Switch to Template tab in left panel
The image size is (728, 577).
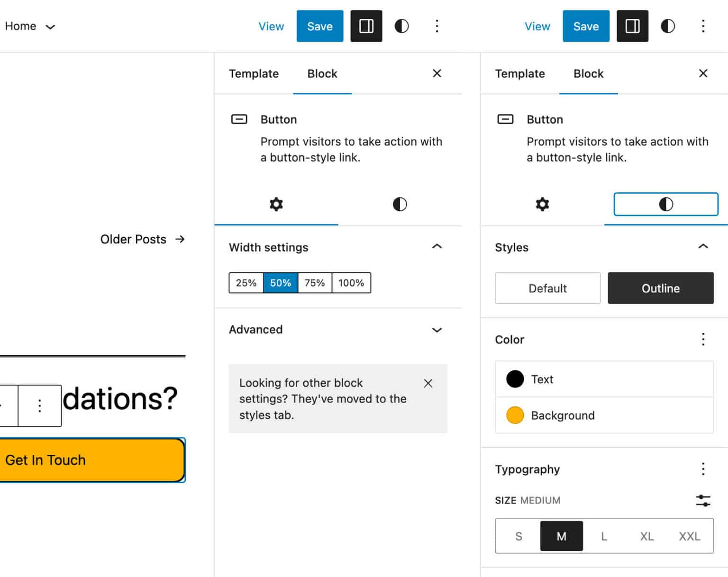[x=254, y=73]
